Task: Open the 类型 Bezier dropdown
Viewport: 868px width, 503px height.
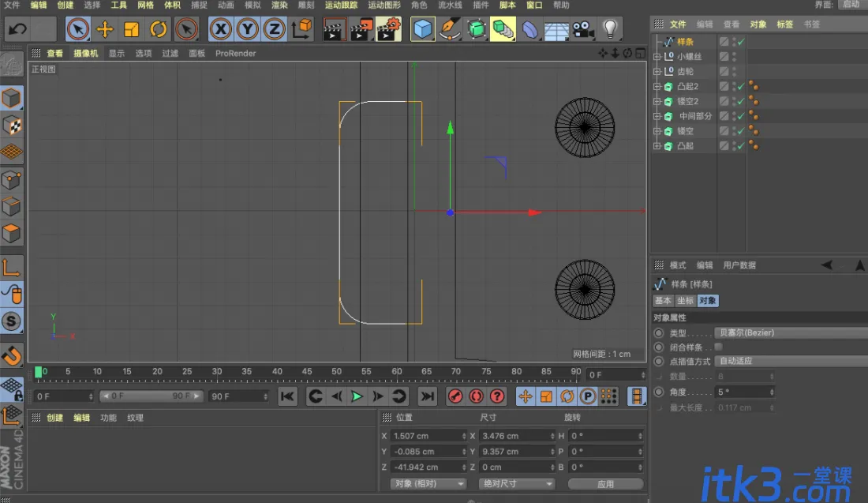Action: pyautogui.click(x=791, y=332)
